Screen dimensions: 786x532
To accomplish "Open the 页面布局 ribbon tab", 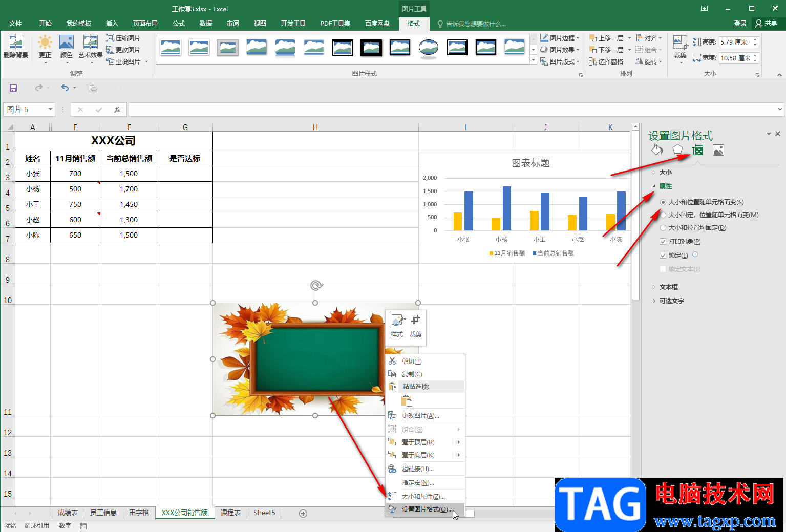I will 145,24.
